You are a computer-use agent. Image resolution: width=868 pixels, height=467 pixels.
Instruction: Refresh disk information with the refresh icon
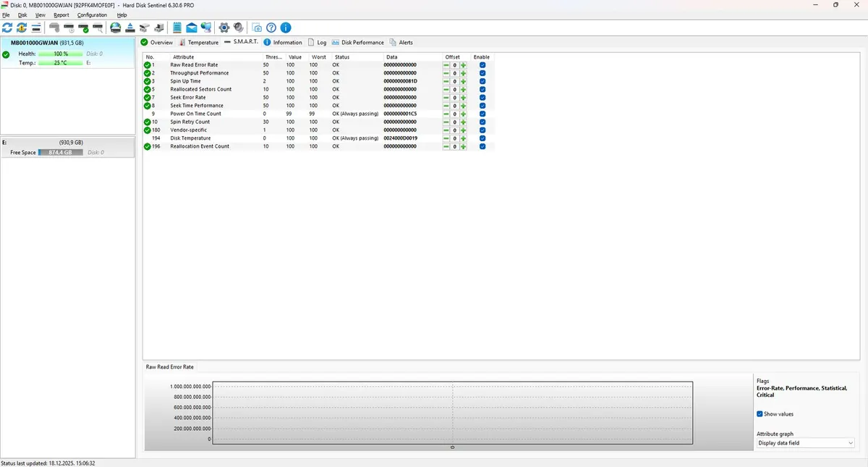click(x=7, y=28)
